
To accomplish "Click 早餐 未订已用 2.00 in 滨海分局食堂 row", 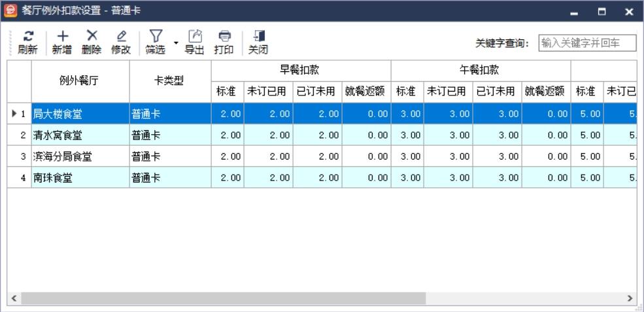I will (x=268, y=156).
